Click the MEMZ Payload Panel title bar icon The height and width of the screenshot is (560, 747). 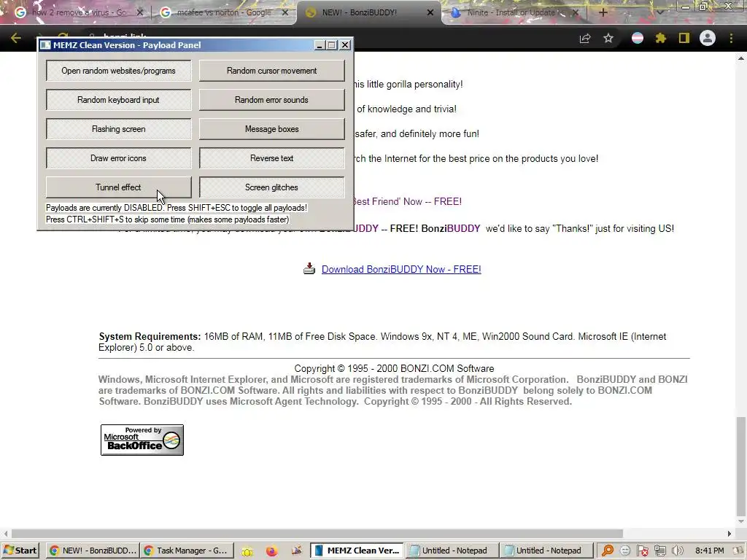coord(45,44)
